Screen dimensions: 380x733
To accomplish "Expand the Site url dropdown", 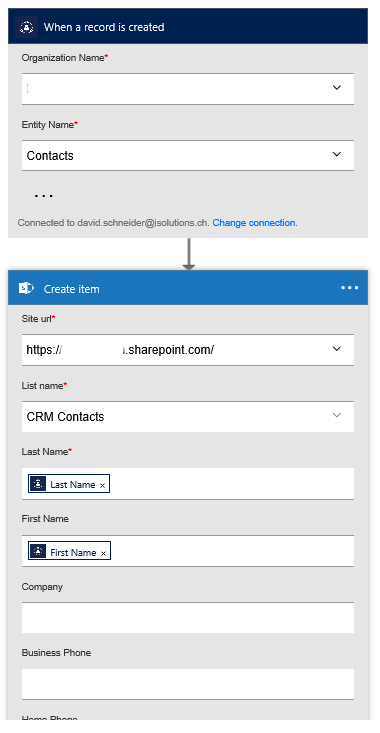I will pos(337,349).
